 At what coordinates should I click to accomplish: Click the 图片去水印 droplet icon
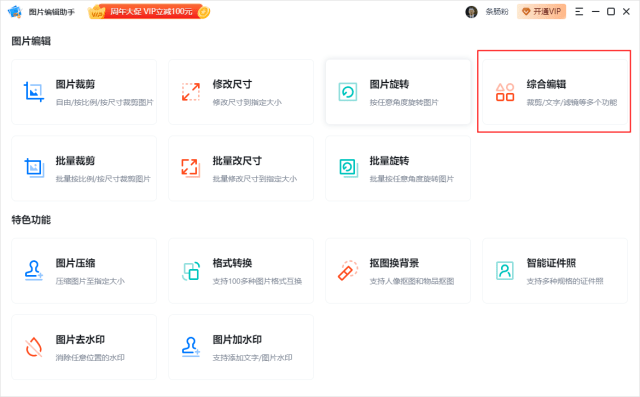tap(34, 347)
